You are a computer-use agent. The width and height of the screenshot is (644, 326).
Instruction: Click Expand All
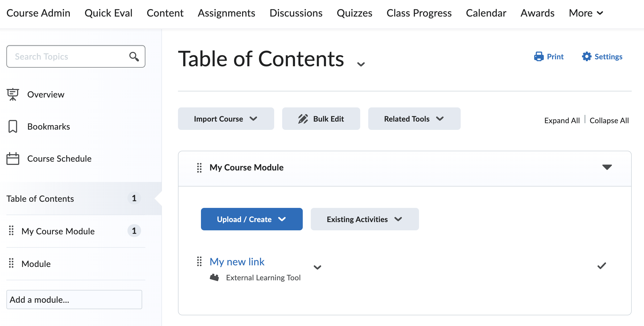point(562,121)
